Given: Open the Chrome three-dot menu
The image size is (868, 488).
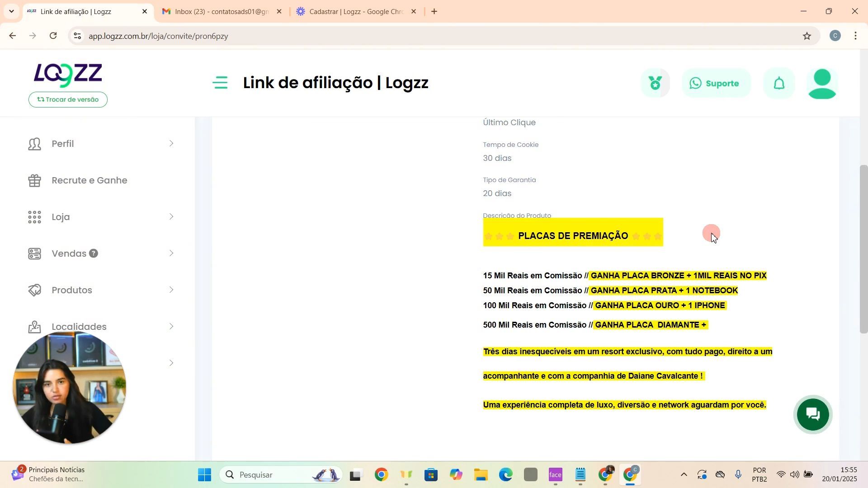Looking at the screenshot, I should [856, 36].
